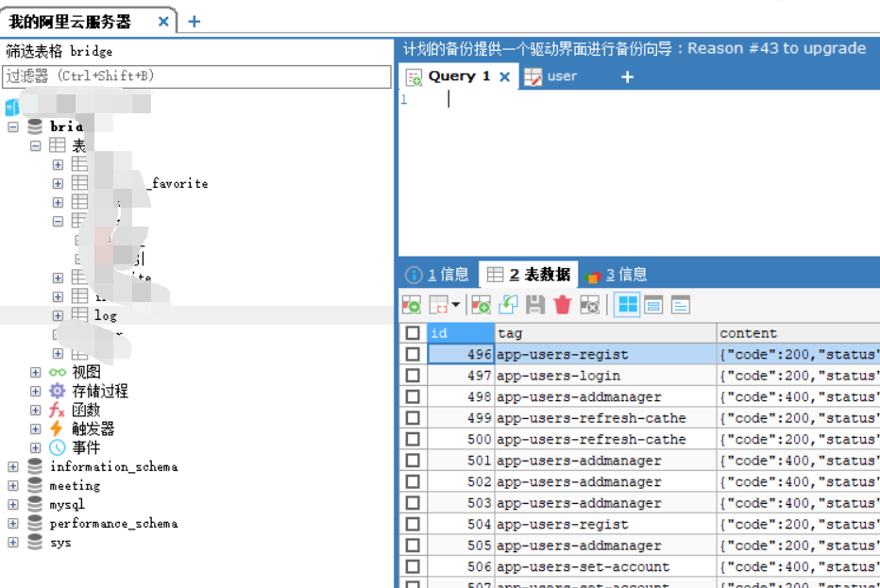Click the copy cell data icon
Image resolution: width=880 pixels, height=588 pixels.
[439, 305]
